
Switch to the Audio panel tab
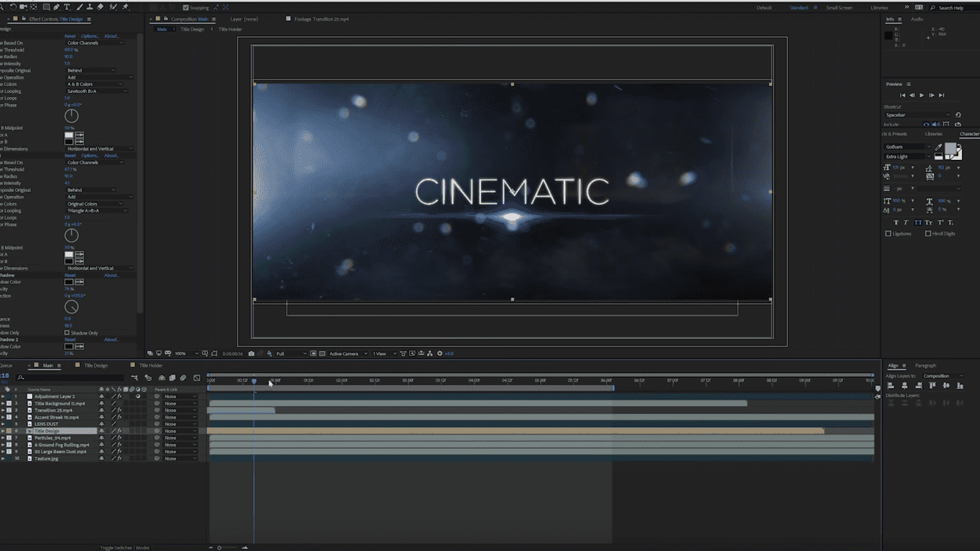(x=917, y=19)
